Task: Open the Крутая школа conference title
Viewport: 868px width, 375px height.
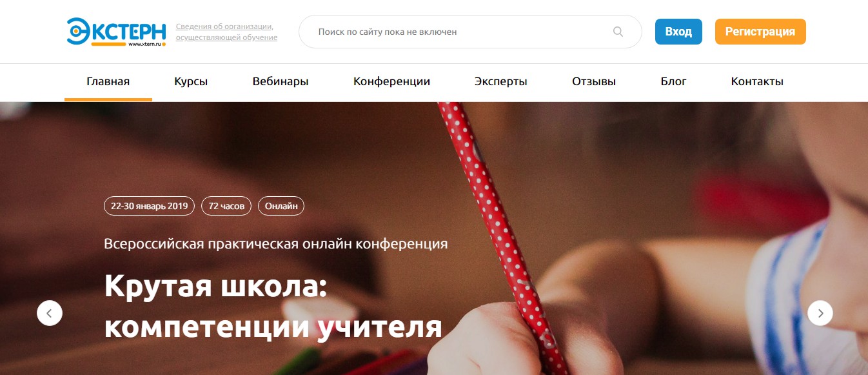Action: tap(273, 307)
